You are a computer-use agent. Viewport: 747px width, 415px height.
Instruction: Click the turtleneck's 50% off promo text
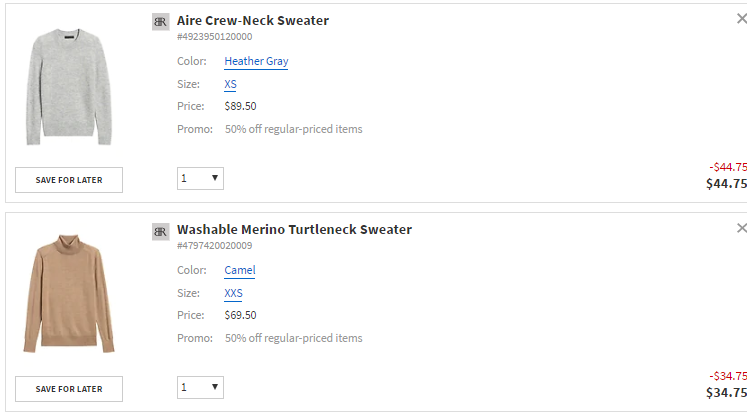click(x=293, y=338)
